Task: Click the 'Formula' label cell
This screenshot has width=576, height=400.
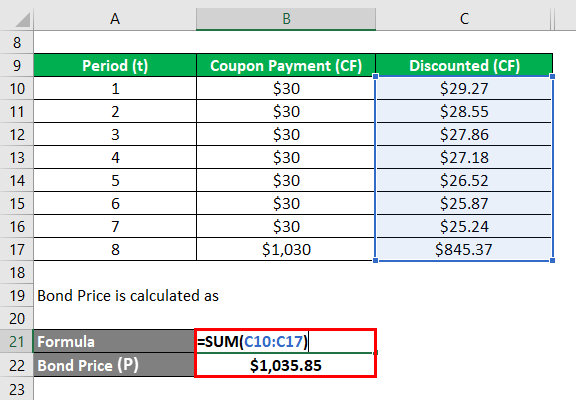Action: (114, 342)
